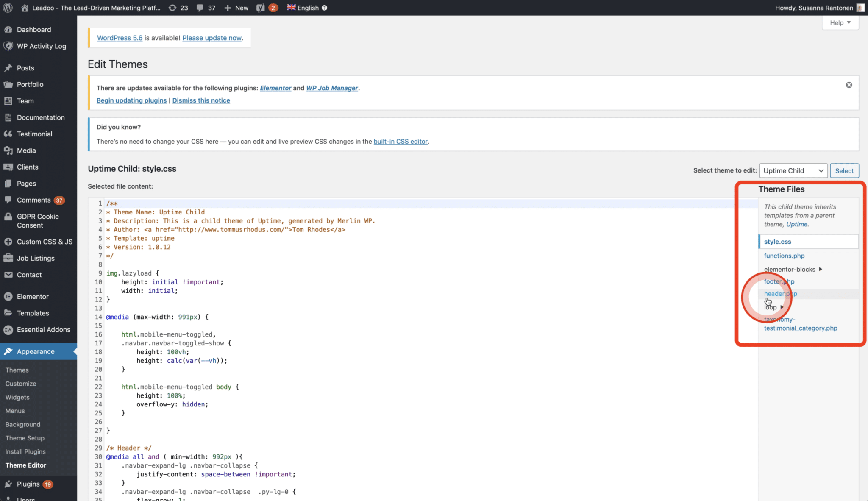Click the Clients sidebar icon
The image size is (868, 501).
click(8, 167)
